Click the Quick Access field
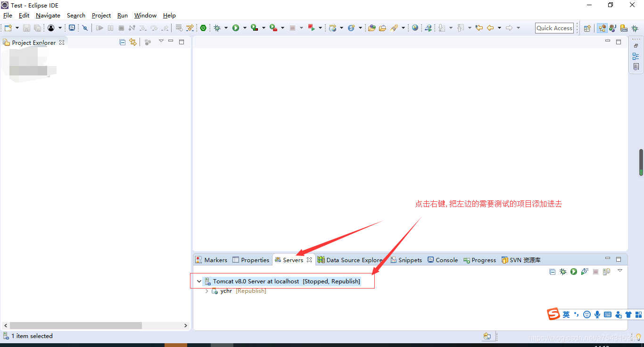Image resolution: width=644 pixels, height=347 pixels. click(x=554, y=28)
